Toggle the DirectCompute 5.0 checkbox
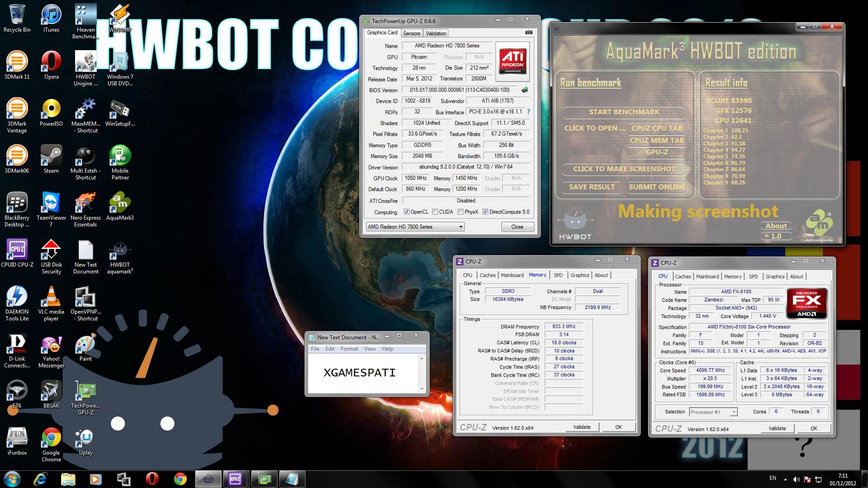 coord(485,212)
